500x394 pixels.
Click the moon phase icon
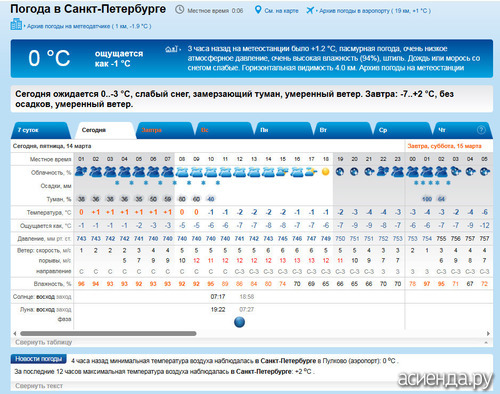point(239,322)
